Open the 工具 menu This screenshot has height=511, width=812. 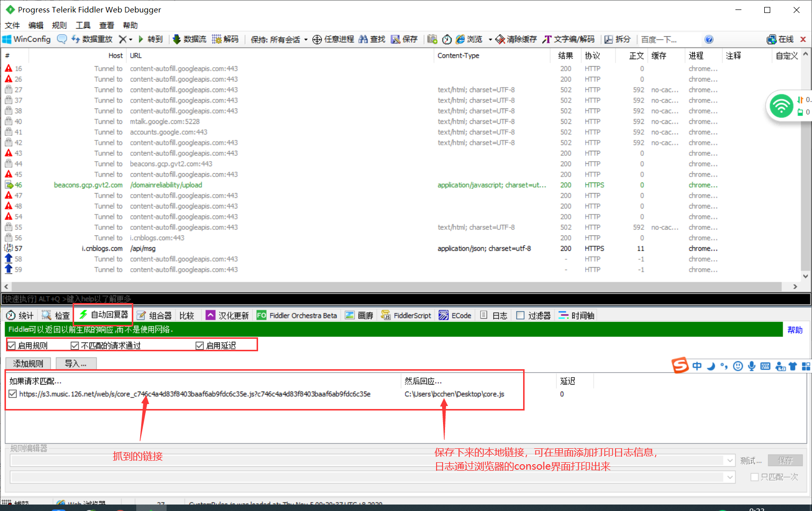pos(83,25)
